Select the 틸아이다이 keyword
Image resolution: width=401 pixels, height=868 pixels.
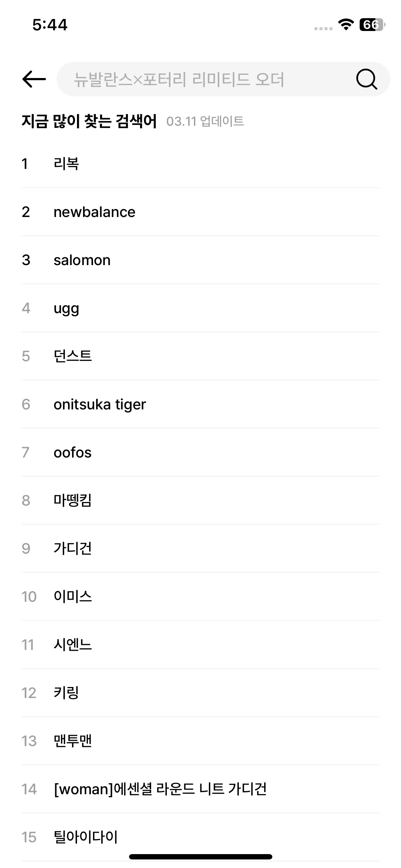click(x=200, y=837)
